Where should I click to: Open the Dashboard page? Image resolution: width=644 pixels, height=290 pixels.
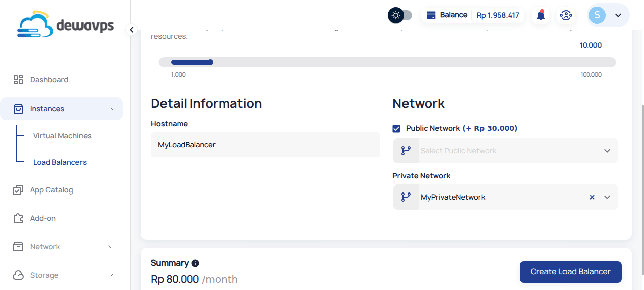click(49, 80)
